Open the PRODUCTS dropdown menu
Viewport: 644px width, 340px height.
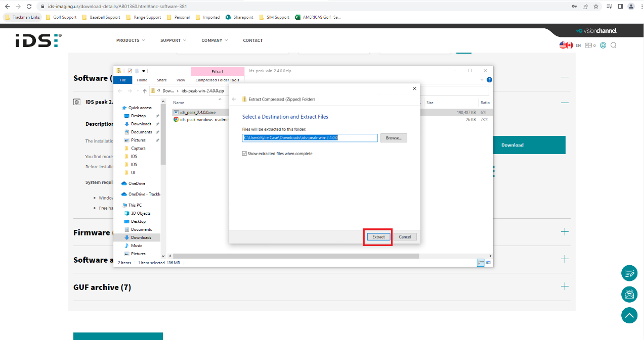click(130, 40)
